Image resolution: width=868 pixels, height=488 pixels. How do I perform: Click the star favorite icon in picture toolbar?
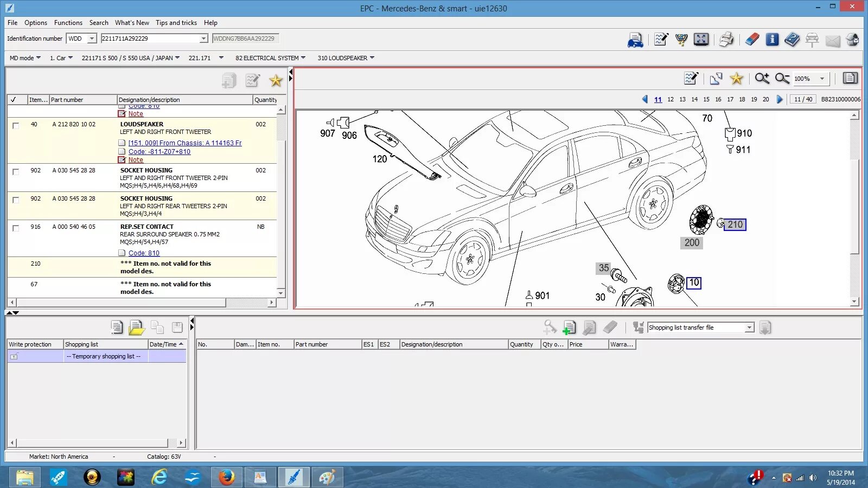(x=736, y=79)
